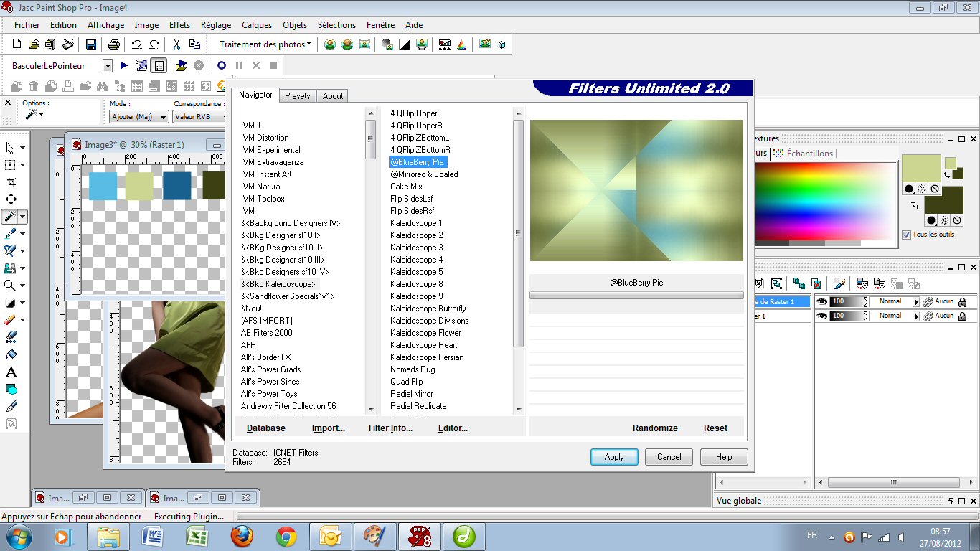The image size is (980, 551).
Task: Expand the Magic Wand tool flyout arrow
Action: pyautogui.click(x=23, y=217)
